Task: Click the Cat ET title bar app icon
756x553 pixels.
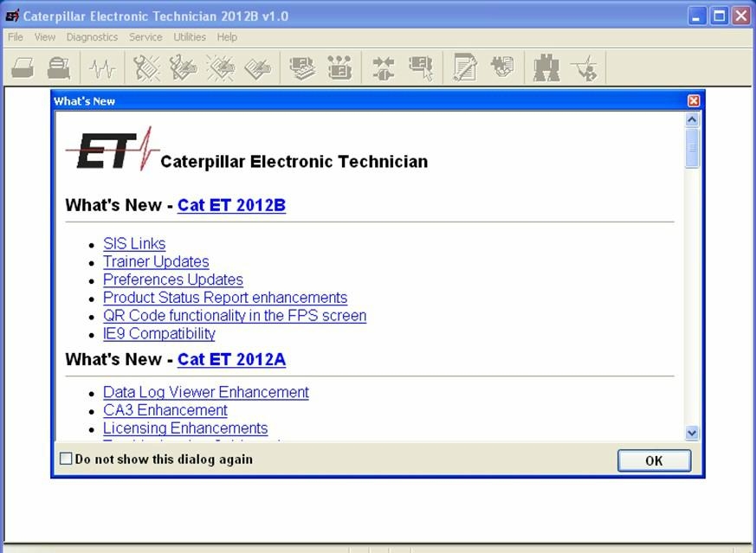Action: coord(12,16)
